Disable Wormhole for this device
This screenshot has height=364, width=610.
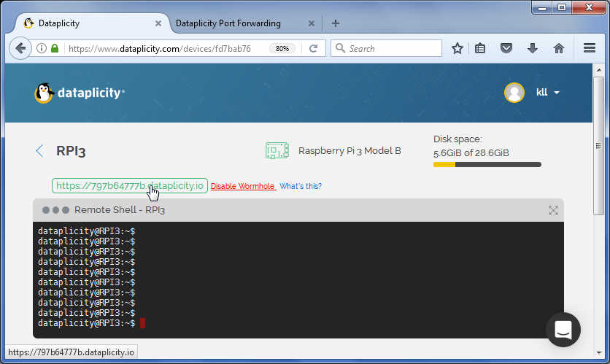(243, 186)
